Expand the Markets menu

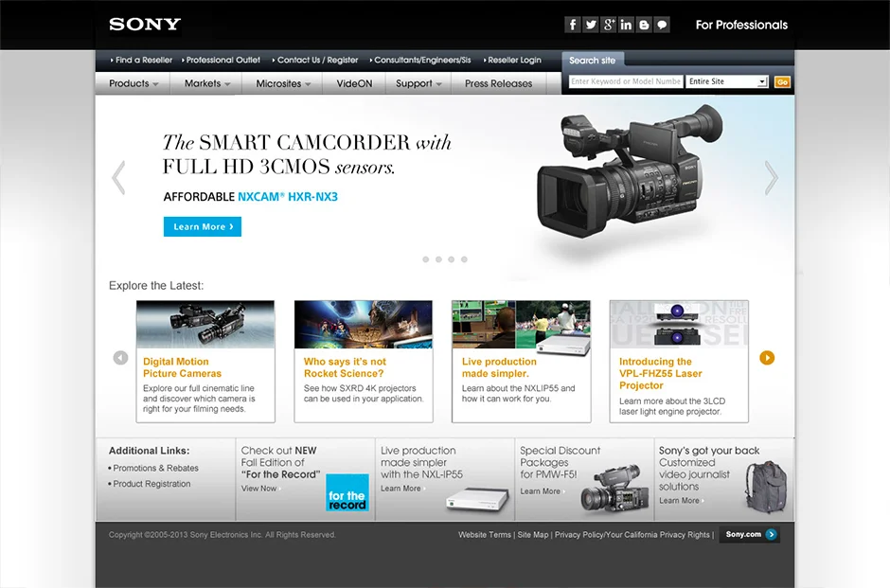coord(206,83)
